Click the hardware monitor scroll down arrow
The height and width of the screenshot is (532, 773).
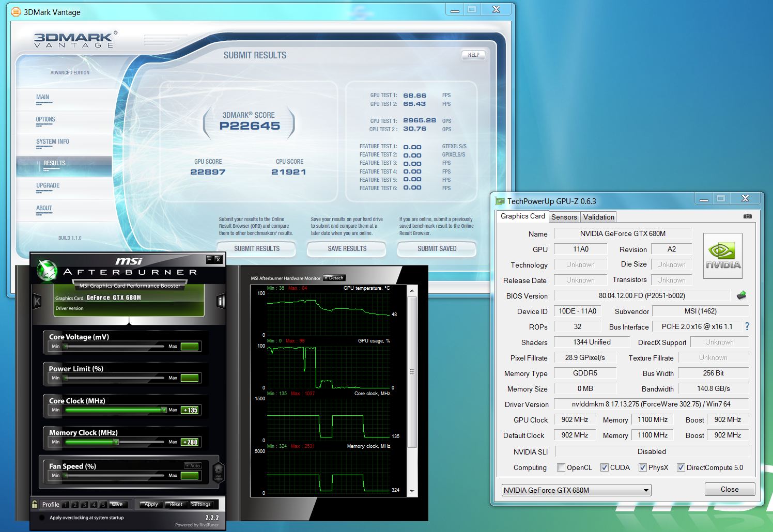[x=412, y=491]
